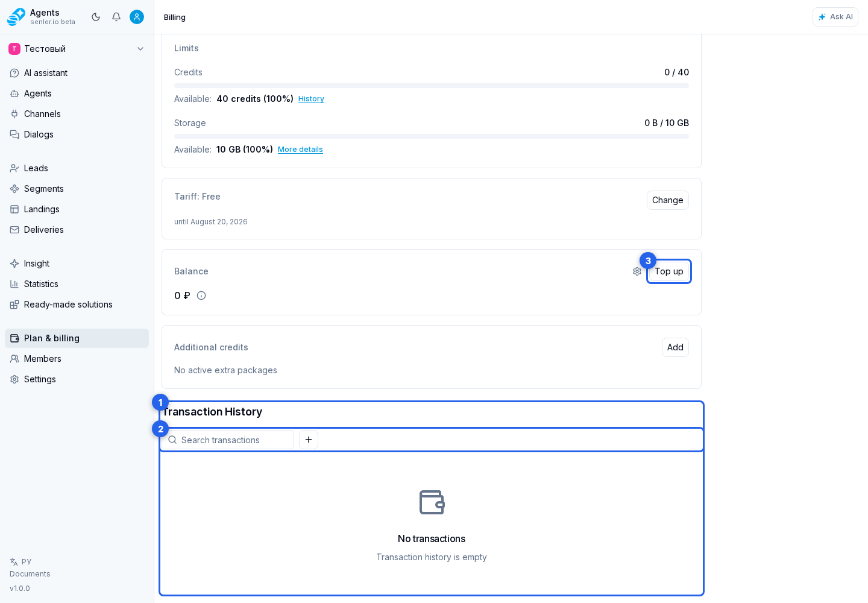Open user profile avatar icon
Viewport: 868px width, 603px height.
tap(137, 17)
